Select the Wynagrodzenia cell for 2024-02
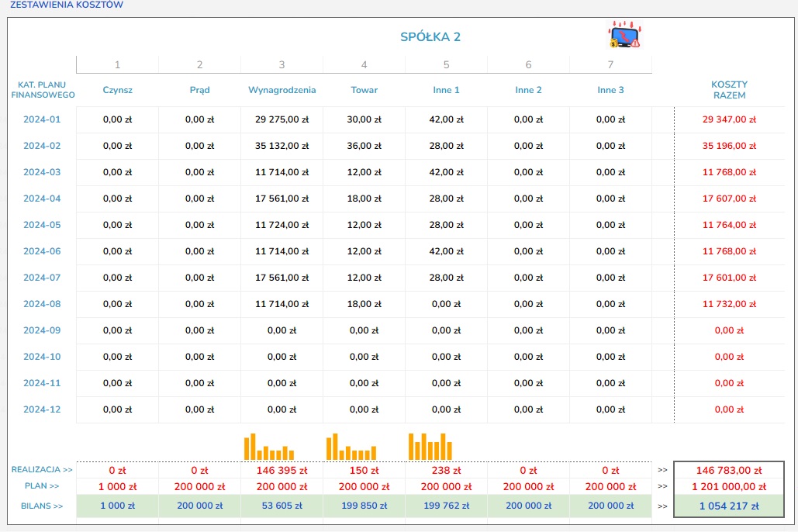Screen dimensions: 798x532 pos(282,146)
